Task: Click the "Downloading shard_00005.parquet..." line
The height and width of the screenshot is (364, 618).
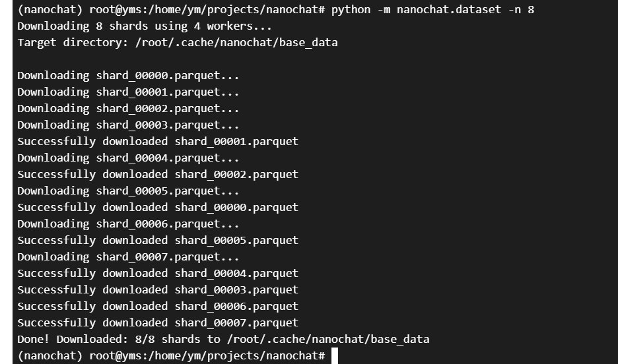Action: [x=128, y=191]
